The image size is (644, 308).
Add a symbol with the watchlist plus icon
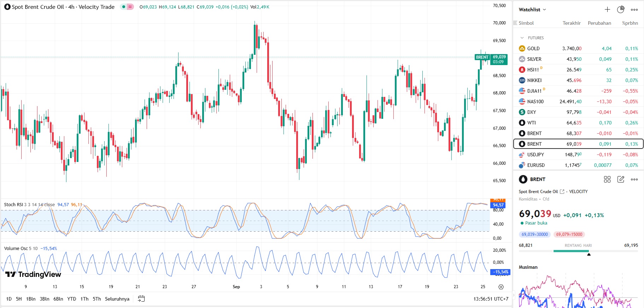point(607,10)
